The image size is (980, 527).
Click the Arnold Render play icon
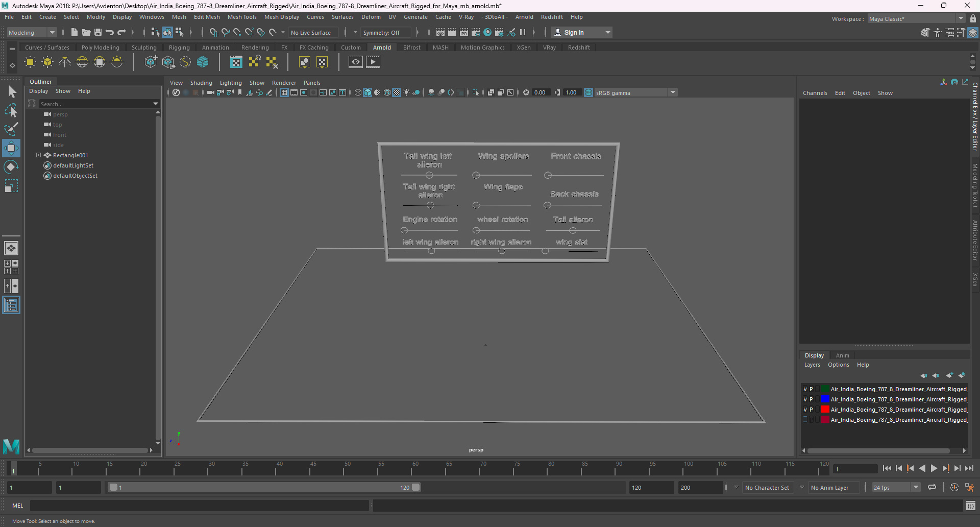coord(373,62)
